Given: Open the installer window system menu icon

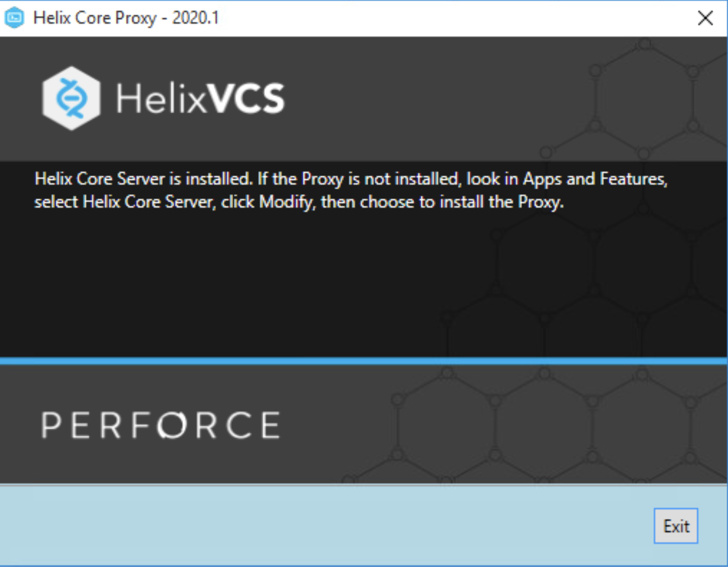Looking at the screenshot, I should 13,17.
